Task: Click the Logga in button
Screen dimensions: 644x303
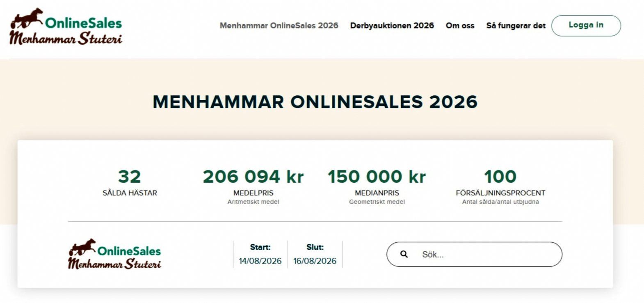Action: [586, 25]
